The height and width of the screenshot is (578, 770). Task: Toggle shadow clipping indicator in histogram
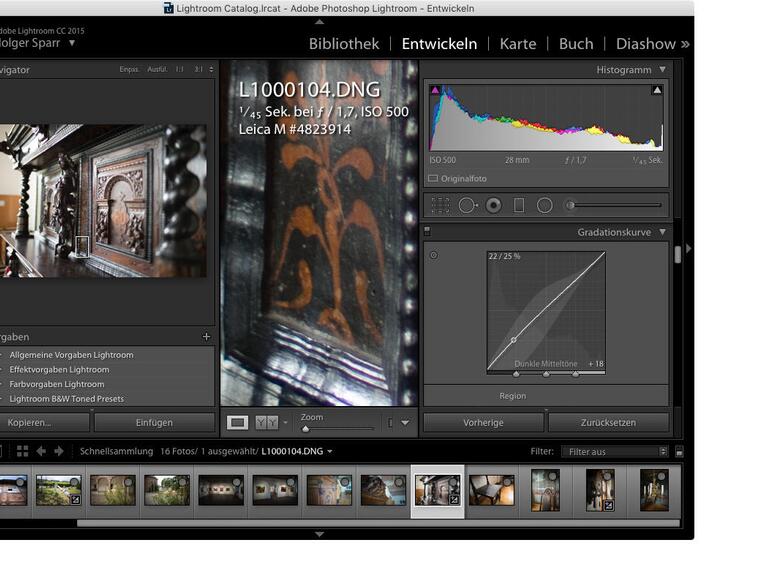point(435,90)
